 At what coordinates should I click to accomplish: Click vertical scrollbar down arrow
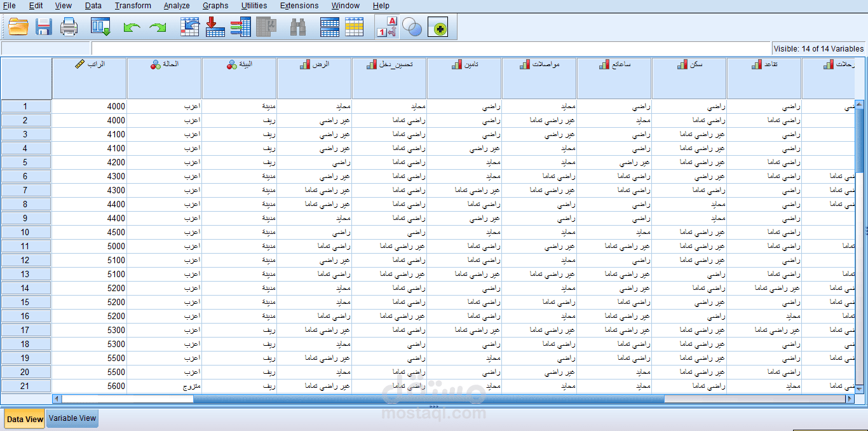(x=860, y=389)
